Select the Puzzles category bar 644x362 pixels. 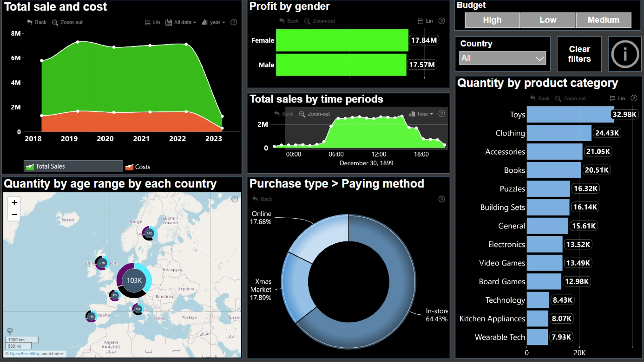tap(548, 189)
